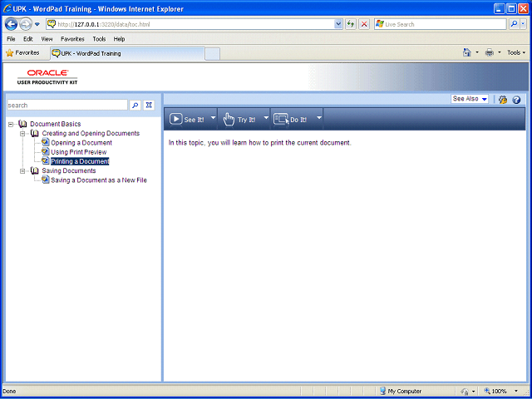
Task: Select the Document Basics module
Action: point(56,124)
